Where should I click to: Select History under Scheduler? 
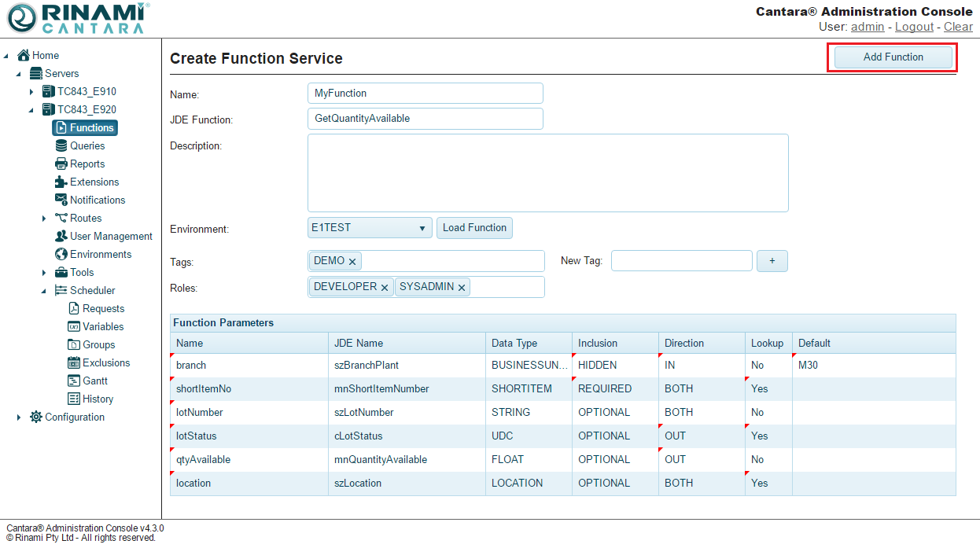(x=98, y=399)
